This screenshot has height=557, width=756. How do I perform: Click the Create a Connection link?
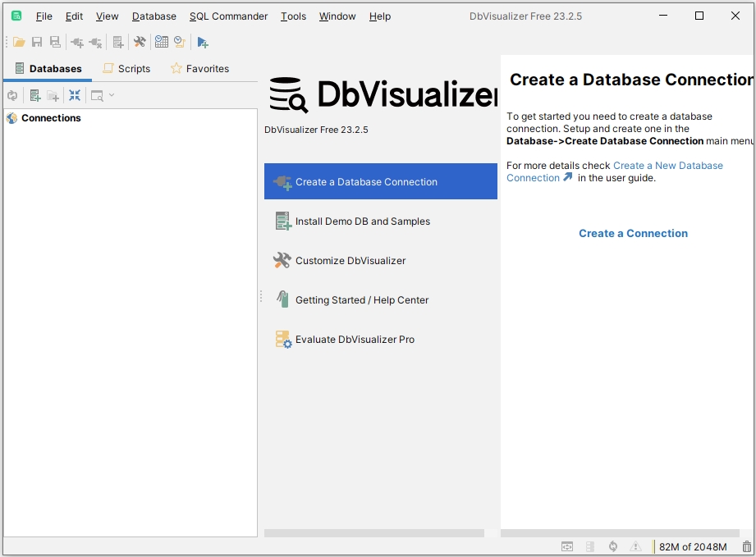point(633,234)
